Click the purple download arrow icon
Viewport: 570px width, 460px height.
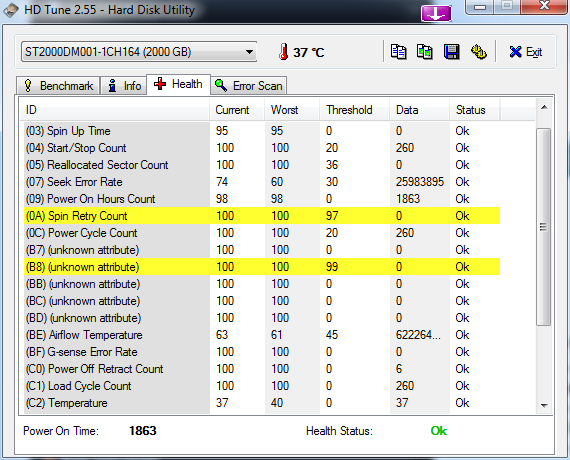coord(436,14)
